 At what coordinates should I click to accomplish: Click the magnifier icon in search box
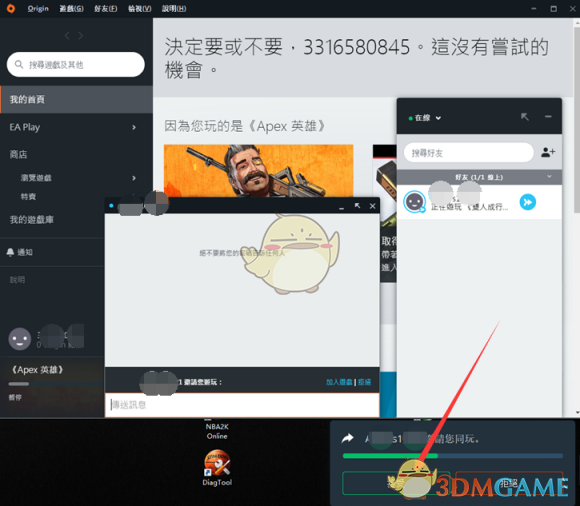click(19, 64)
